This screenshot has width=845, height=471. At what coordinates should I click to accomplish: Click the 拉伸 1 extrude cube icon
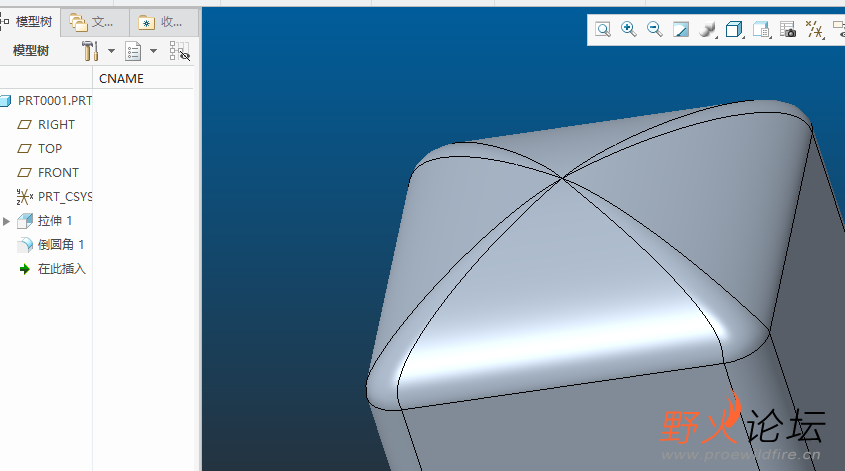[25, 221]
